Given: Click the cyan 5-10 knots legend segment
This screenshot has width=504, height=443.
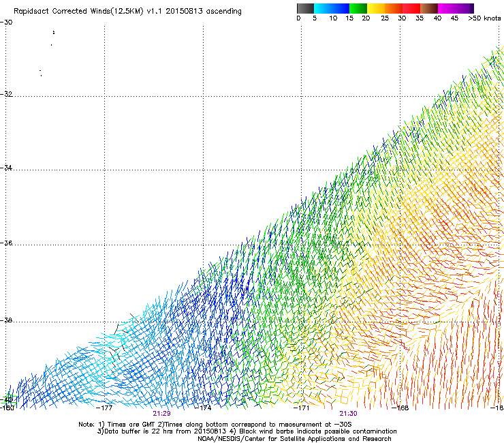Looking at the screenshot, I should 323,8.
